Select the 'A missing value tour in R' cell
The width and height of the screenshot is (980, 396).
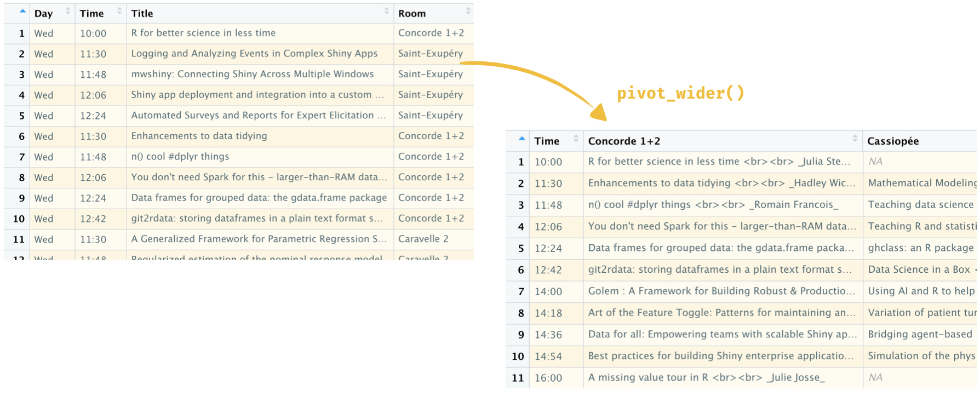[x=706, y=377]
